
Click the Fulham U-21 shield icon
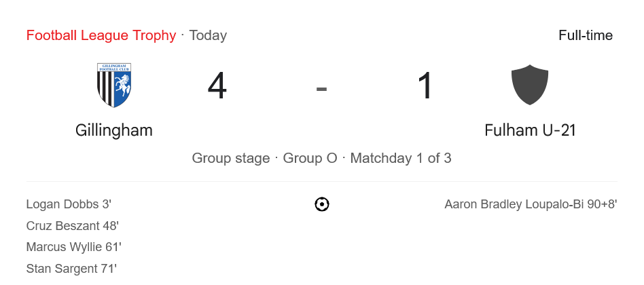pyautogui.click(x=530, y=85)
